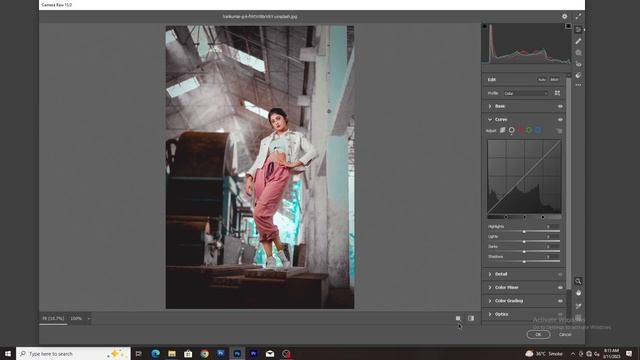The height and width of the screenshot is (360, 640).
Task: Open File Explorer from taskbar
Action: pos(172,353)
